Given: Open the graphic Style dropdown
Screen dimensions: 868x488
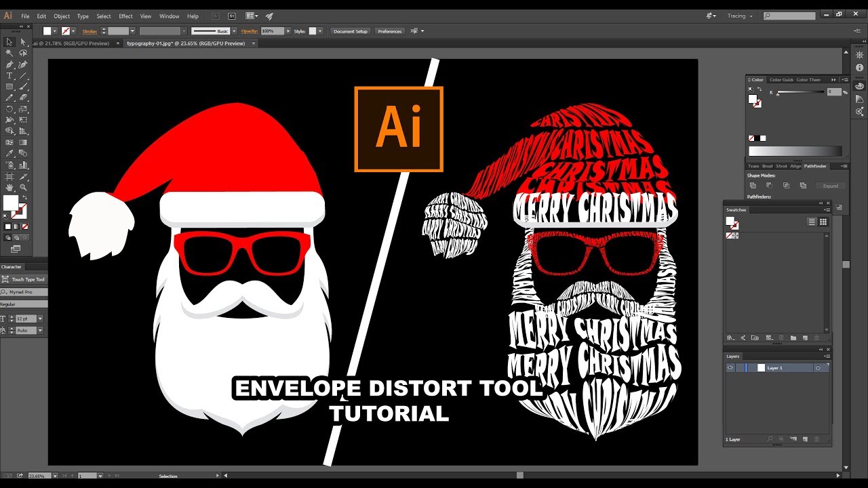Looking at the screenshot, I should coord(321,31).
